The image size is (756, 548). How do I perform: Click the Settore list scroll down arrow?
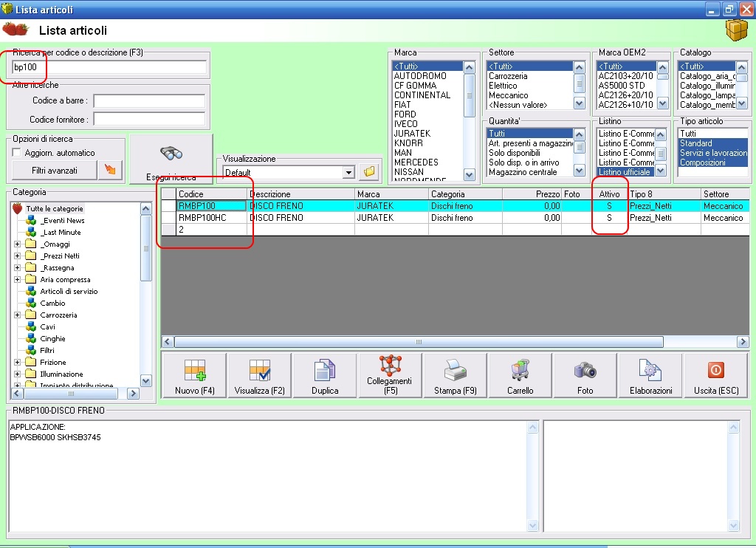579,103
